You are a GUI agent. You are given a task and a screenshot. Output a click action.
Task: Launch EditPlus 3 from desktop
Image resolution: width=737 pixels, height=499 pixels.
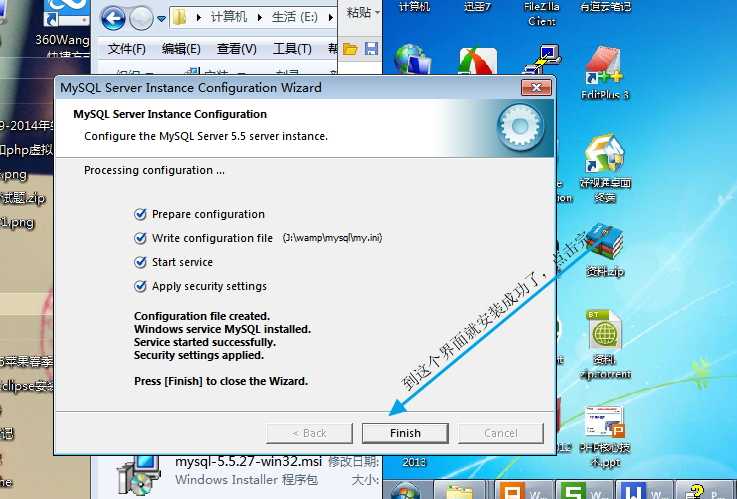pyautogui.click(x=604, y=74)
